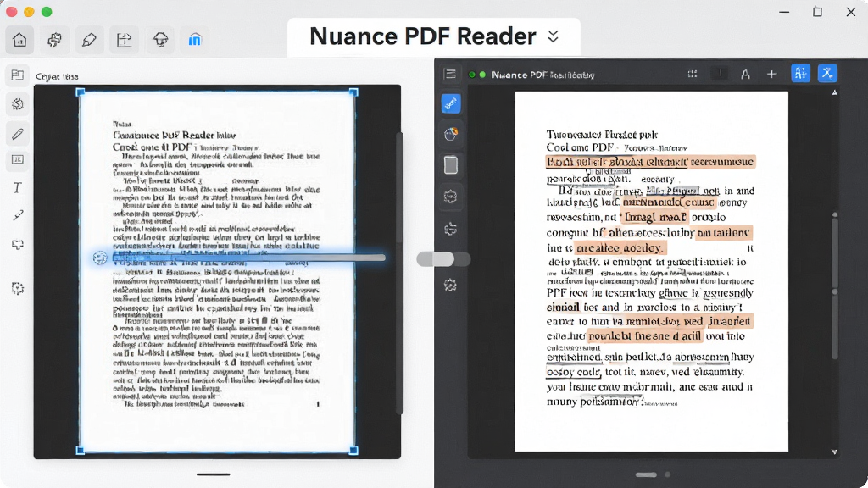This screenshot has width=868, height=488.
Task: Click the puzzle-piece plugin icon in top toolbar
Action: pyautogui.click(x=54, y=40)
